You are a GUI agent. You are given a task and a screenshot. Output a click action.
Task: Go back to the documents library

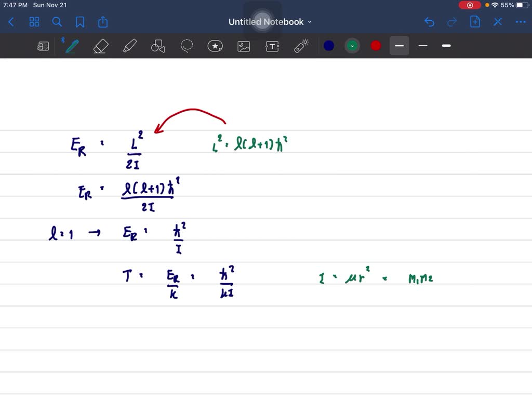pos(11,22)
